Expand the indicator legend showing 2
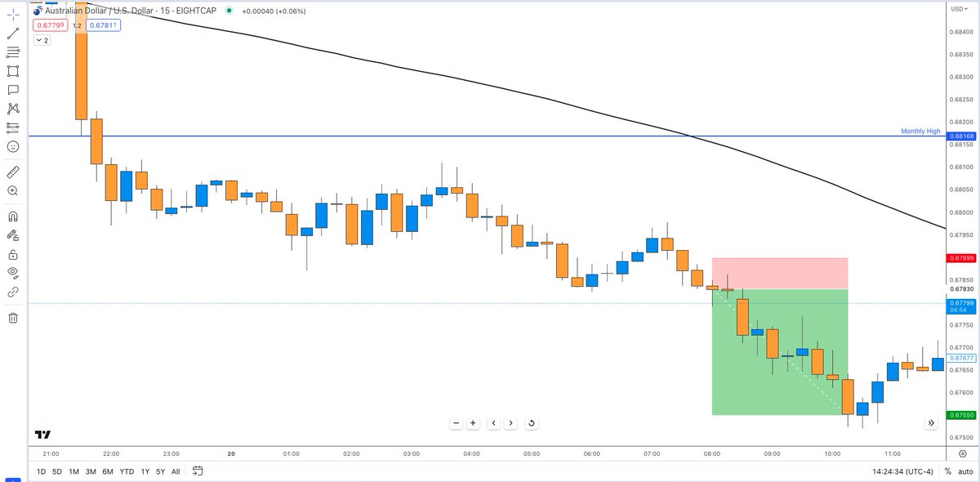The width and height of the screenshot is (980, 482). pos(41,39)
